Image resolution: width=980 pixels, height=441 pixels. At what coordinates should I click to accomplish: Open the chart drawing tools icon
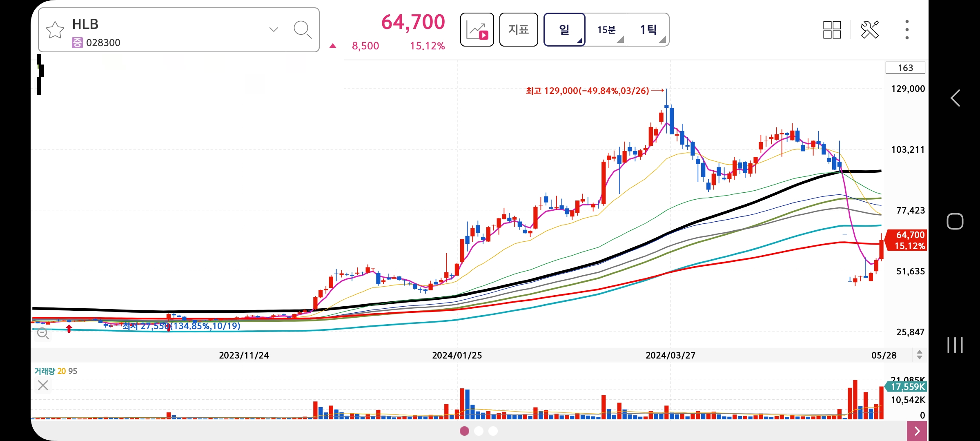pyautogui.click(x=870, y=30)
